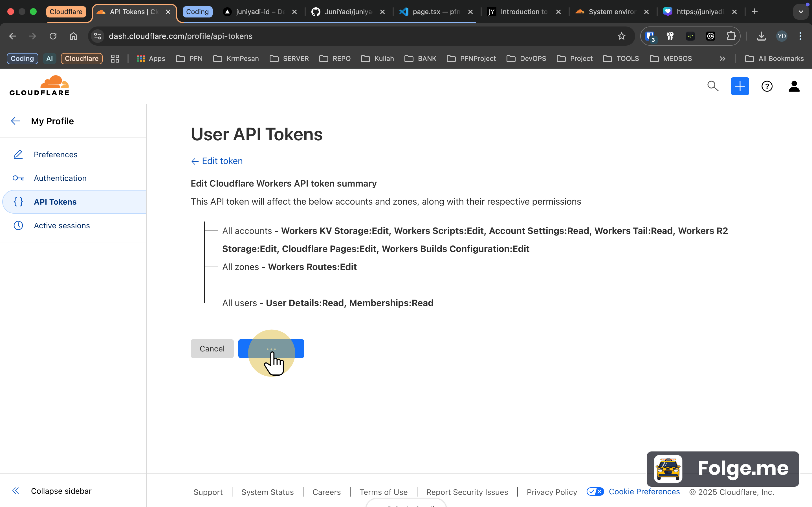Go back using My Profile arrow

[x=16, y=121]
